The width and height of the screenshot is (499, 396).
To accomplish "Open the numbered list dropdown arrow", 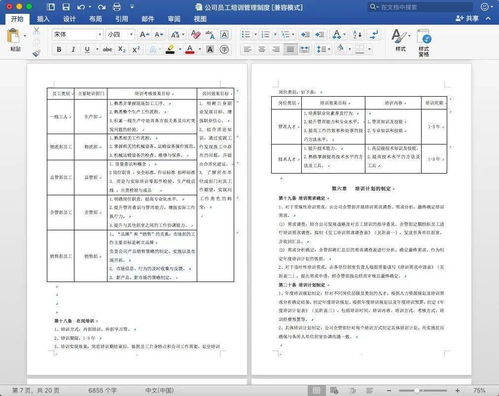I will click(275, 34).
